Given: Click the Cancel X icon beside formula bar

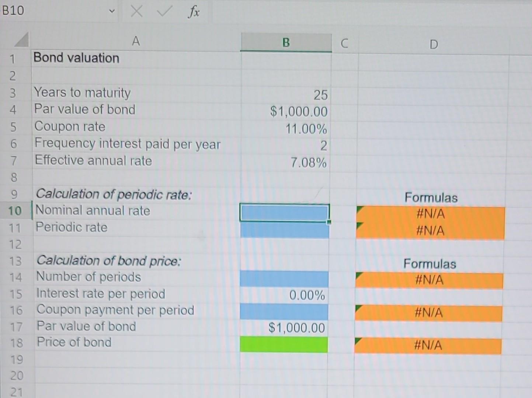Looking at the screenshot, I should pos(136,11).
